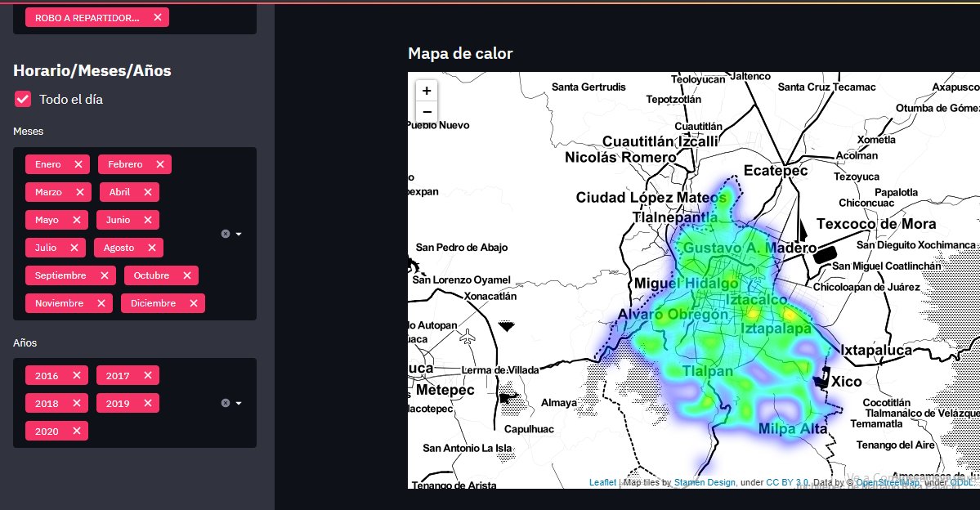980x510 pixels.
Task: Remove the ROBO A REPARTIDOR tag
Action: coord(158,17)
